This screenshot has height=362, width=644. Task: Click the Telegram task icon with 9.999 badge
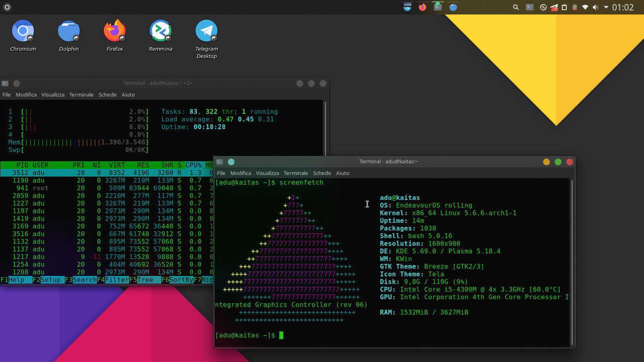[407, 7]
